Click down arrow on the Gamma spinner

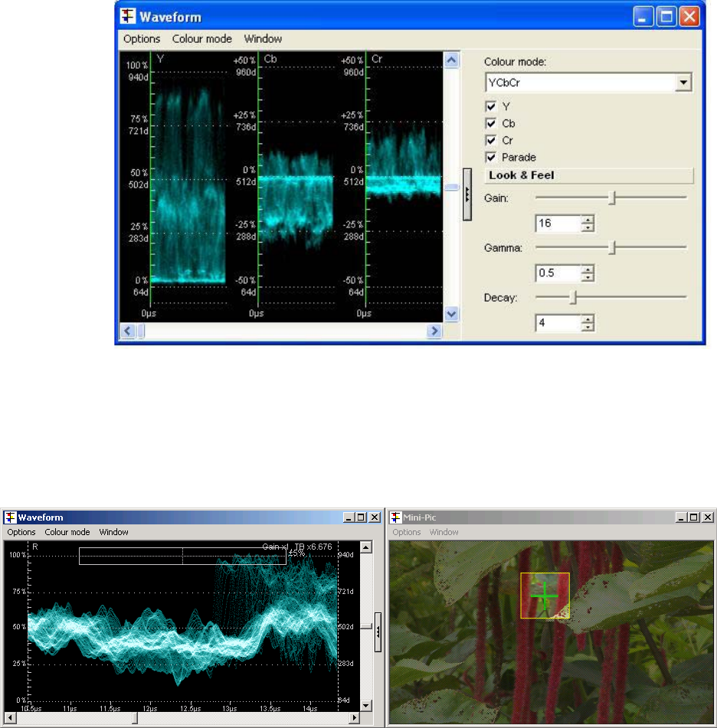(x=588, y=277)
